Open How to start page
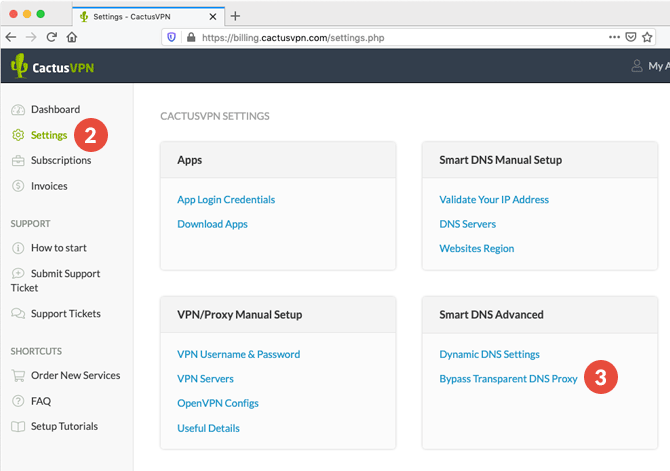Screen dimensions: 670x471 pyautogui.click(x=59, y=248)
